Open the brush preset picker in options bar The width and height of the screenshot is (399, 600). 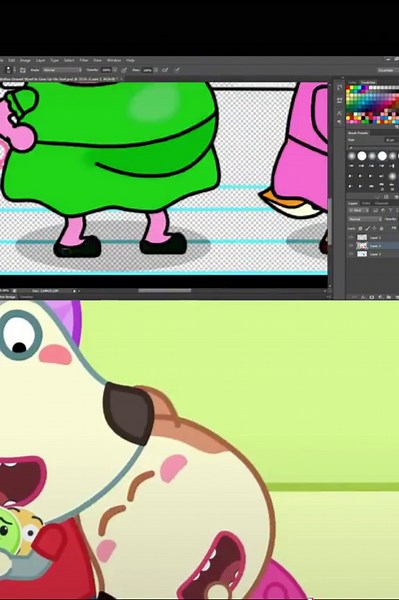(10, 70)
